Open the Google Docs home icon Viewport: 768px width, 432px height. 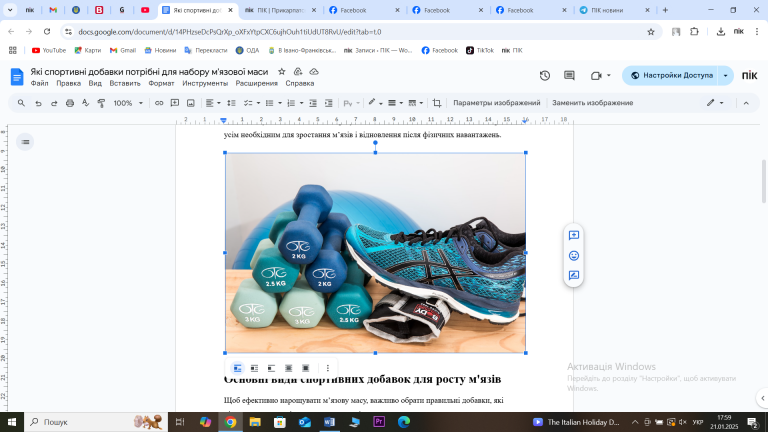pos(17,77)
